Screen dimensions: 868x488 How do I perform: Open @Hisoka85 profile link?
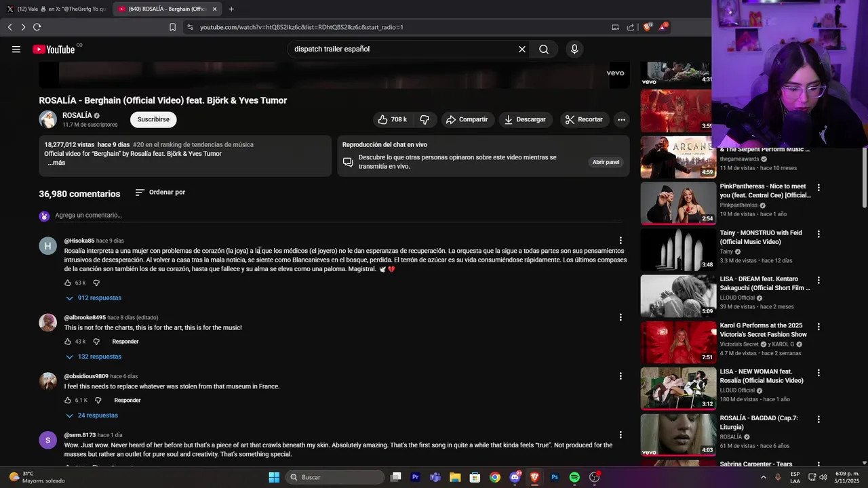(79, 241)
